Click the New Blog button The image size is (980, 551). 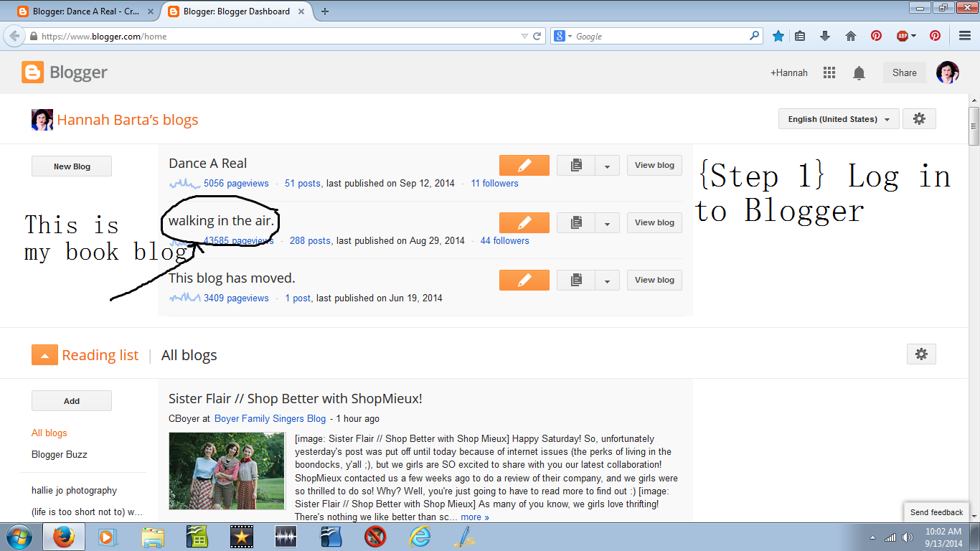pyautogui.click(x=72, y=166)
